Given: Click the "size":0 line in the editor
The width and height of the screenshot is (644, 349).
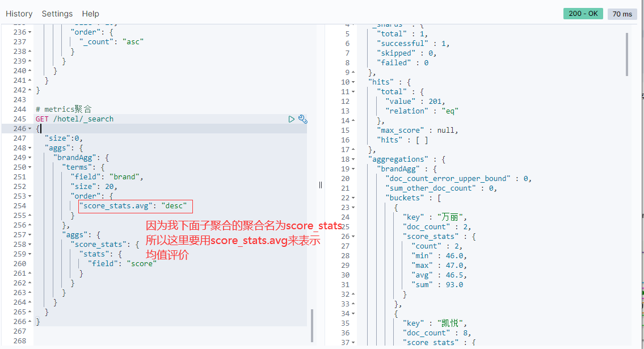Looking at the screenshot, I should 63,138.
